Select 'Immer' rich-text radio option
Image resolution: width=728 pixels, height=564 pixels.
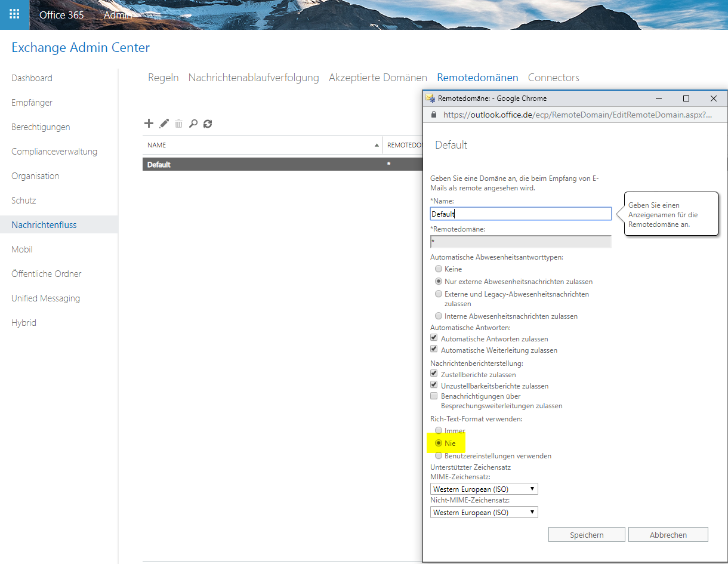(439, 430)
